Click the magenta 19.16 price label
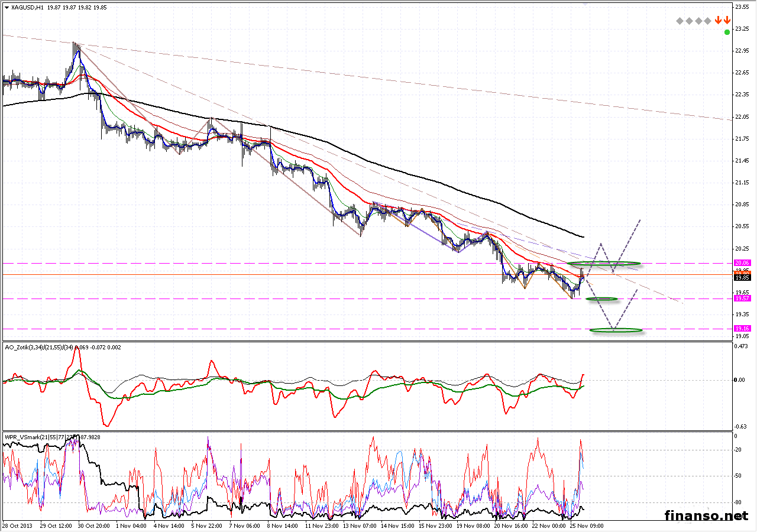The height and width of the screenshot is (532, 757). point(742,328)
